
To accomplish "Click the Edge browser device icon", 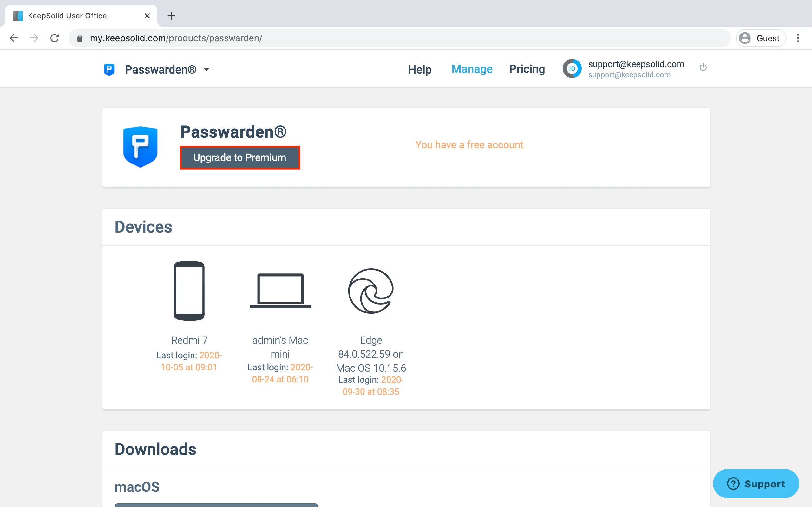I will pos(371,291).
